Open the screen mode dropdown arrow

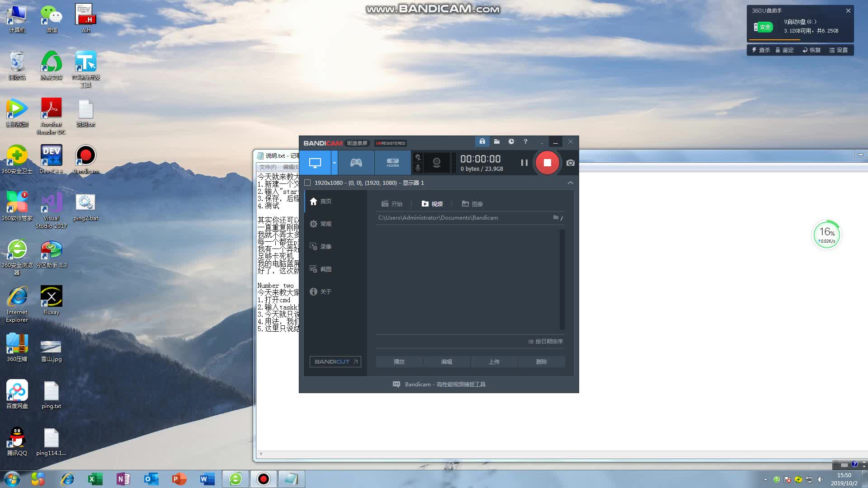[x=335, y=163]
